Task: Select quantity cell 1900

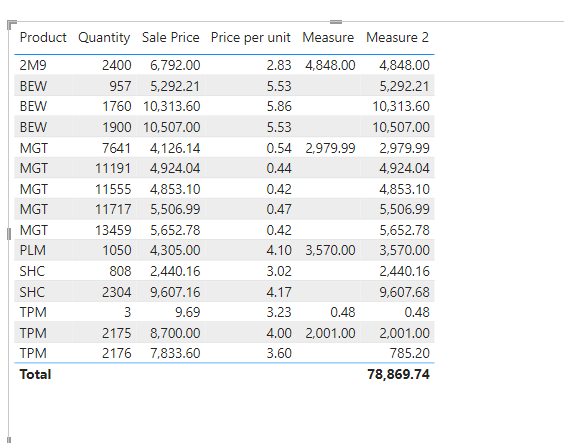Action: [x=117, y=127]
